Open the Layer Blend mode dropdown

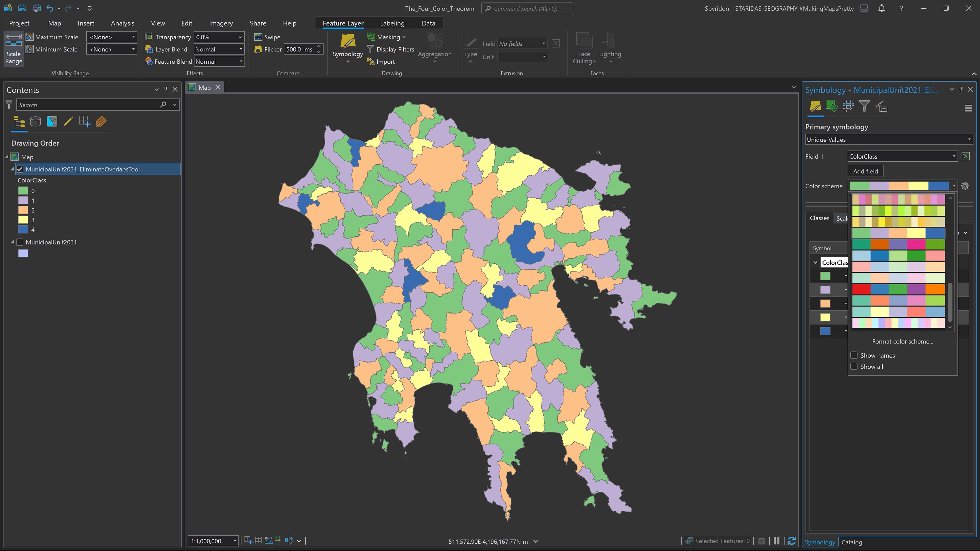click(x=240, y=49)
